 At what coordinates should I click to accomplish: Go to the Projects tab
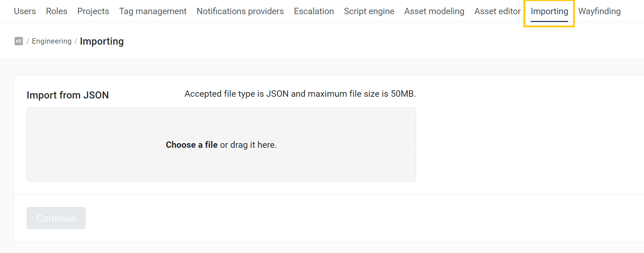tap(93, 11)
